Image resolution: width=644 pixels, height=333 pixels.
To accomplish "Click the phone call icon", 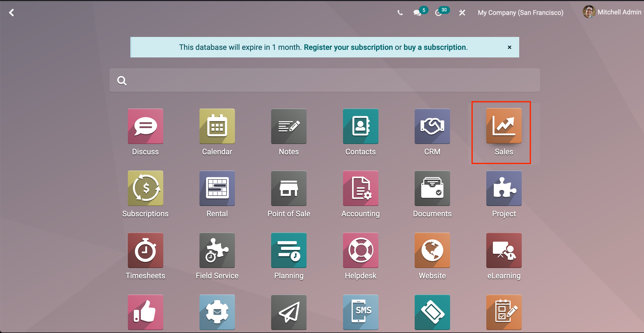I will pyautogui.click(x=400, y=13).
